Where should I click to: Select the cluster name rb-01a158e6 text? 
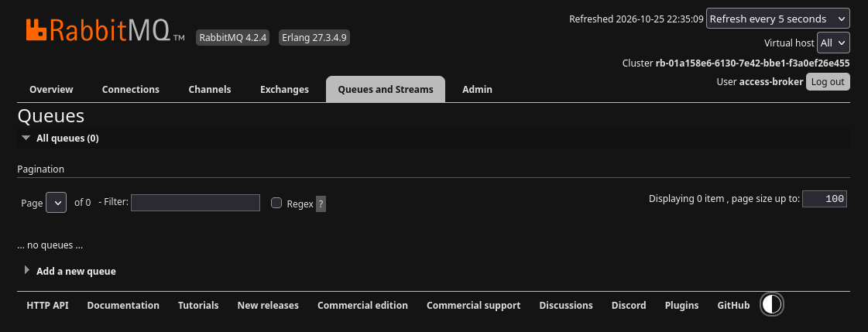pos(753,63)
